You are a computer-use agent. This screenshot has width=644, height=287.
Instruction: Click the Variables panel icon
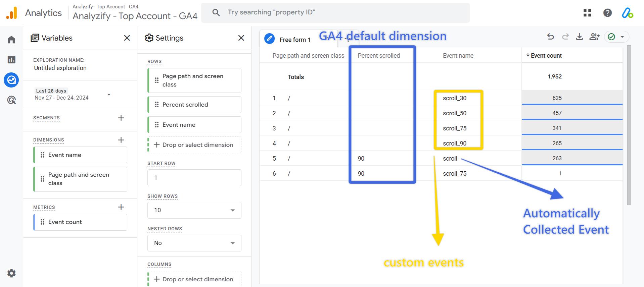tap(35, 38)
